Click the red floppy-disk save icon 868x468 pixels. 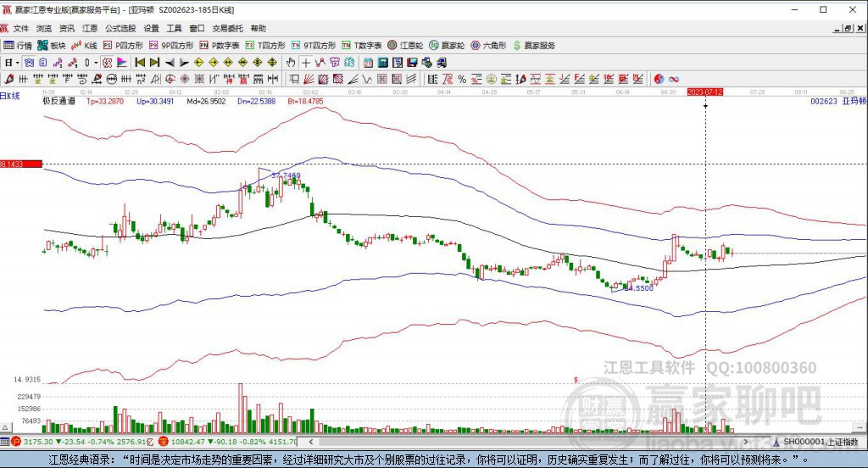pos(413,63)
